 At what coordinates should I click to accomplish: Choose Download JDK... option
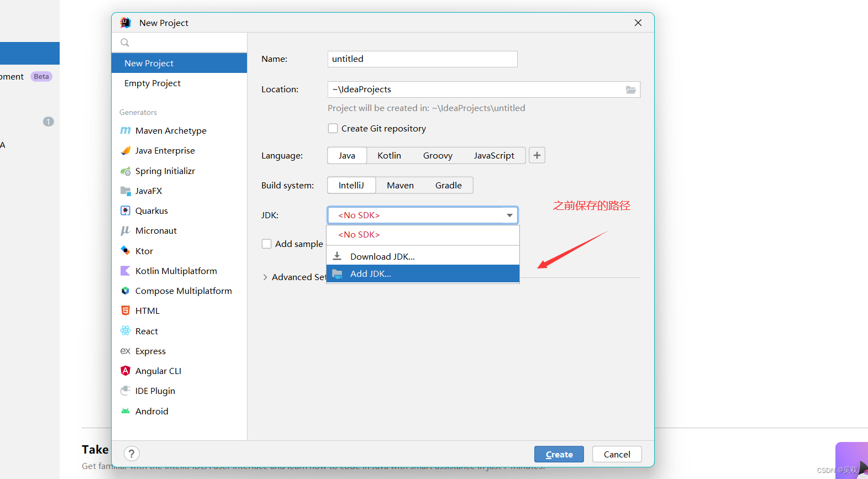[423, 256]
